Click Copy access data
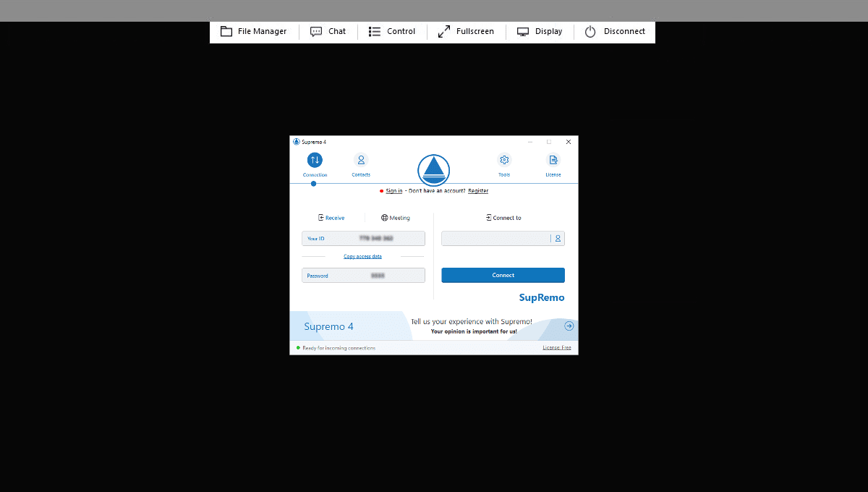 coord(362,256)
